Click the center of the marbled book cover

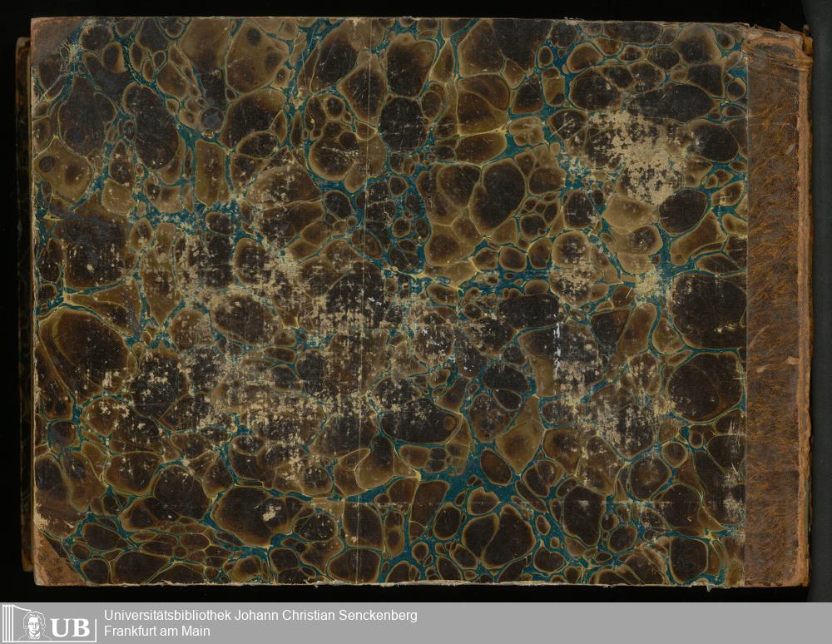coord(389,300)
